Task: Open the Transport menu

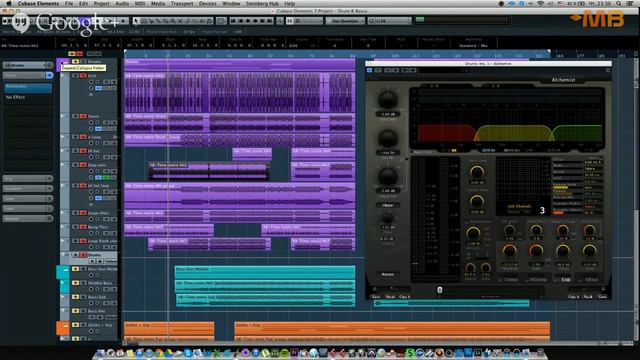Action: pos(182,3)
